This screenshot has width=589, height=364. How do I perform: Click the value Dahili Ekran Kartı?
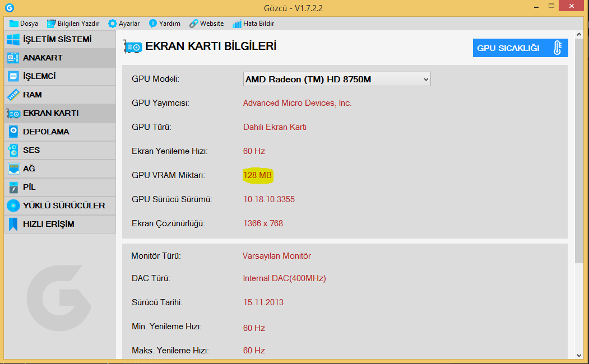(275, 127)
